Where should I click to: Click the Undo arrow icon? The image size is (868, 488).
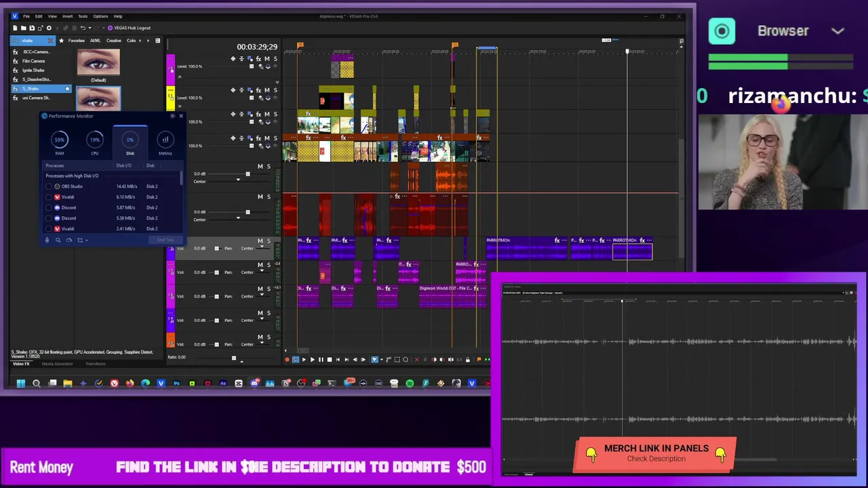point(83,28)
